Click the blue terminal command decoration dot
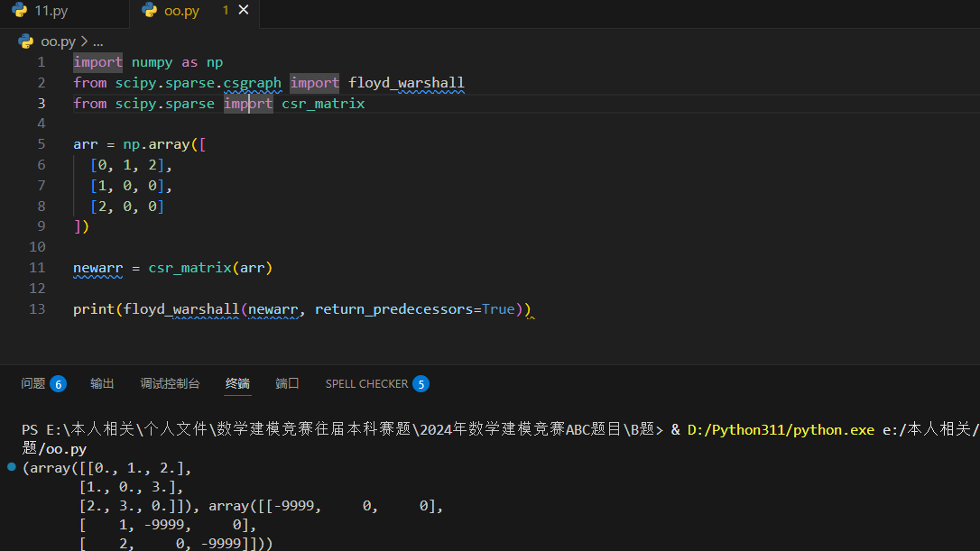The height and width of the screenshot is (551, 980). [11, 466]
